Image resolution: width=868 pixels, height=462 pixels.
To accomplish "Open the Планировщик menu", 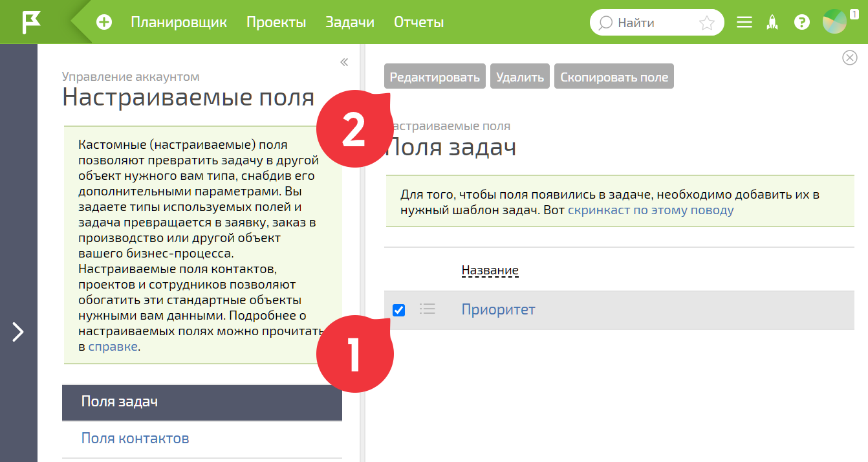I will (x=179, y=22).
